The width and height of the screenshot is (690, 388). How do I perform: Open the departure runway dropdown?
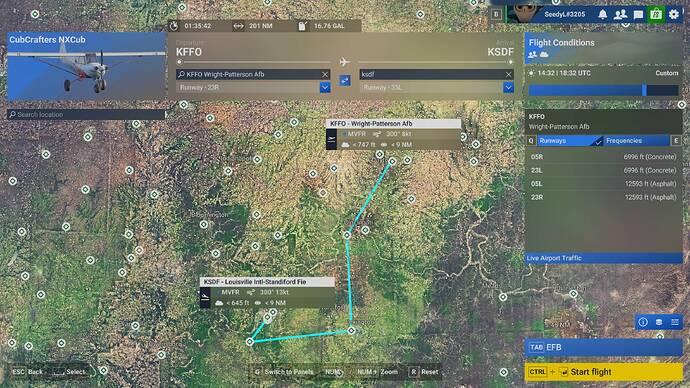coord(325,88)
